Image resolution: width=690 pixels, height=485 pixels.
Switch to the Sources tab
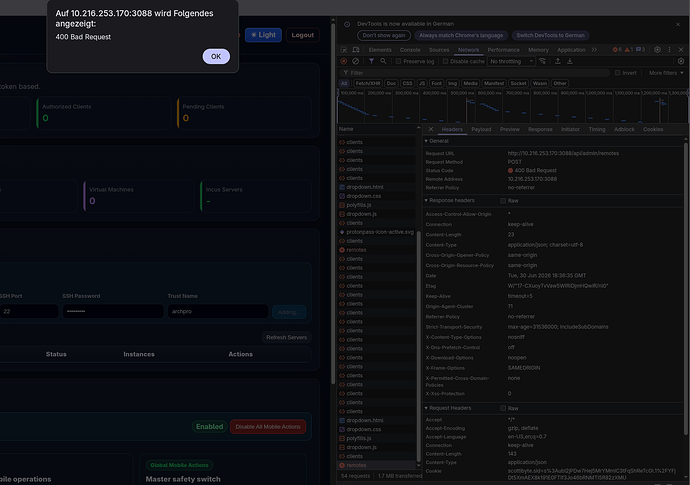pos(439,50)
